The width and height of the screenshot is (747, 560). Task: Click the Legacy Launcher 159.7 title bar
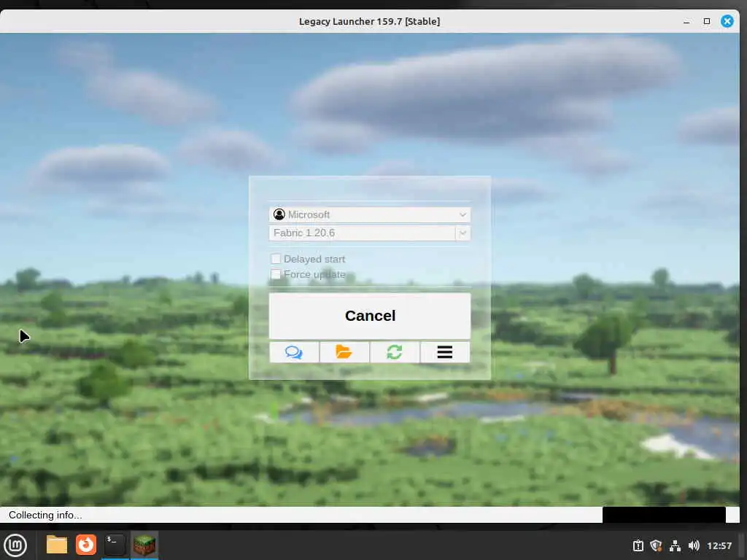[369, 21]
